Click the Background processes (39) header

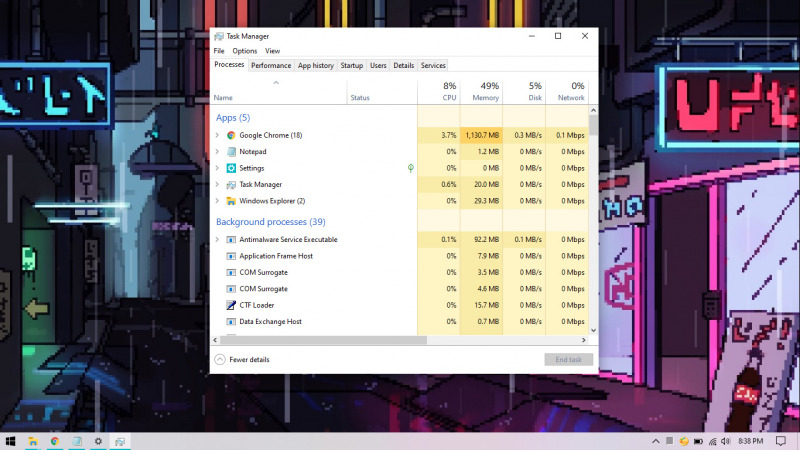click(270, 222)
